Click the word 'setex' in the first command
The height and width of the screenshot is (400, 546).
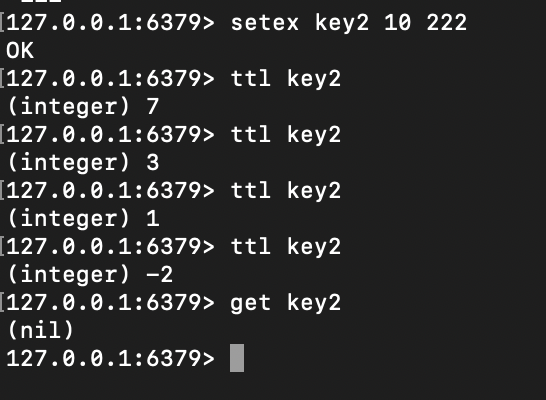[265, 23]
